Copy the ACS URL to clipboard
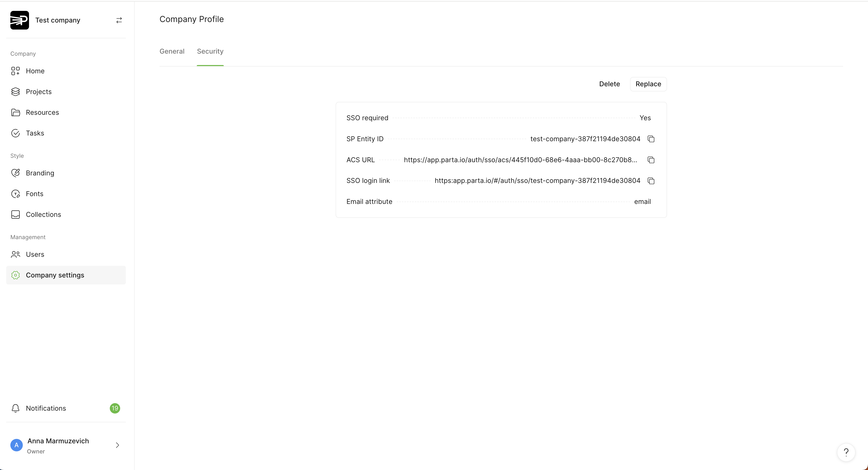868x470 pixels. [x=651, y=160]
